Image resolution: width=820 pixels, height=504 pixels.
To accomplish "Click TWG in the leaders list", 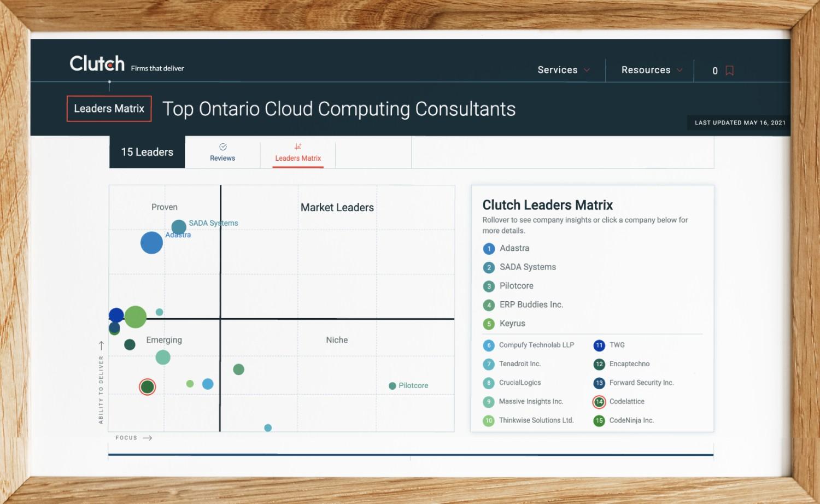I will pyautogui.click(x=617, y=345).
